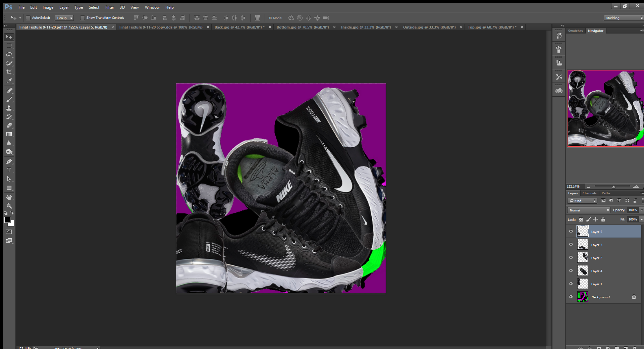Expand the toolbox double-arrow

5,26
